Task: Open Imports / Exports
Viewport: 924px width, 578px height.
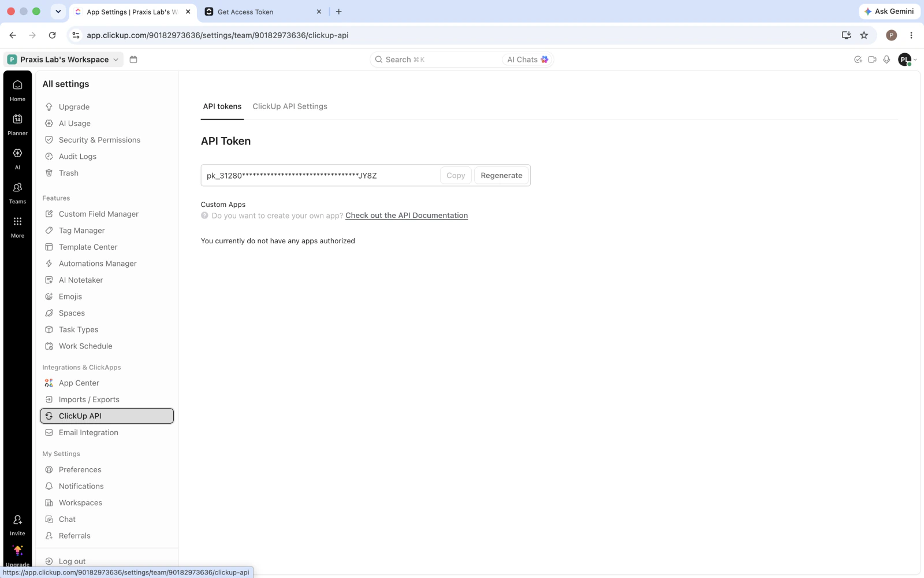Action: click(106, 399)
